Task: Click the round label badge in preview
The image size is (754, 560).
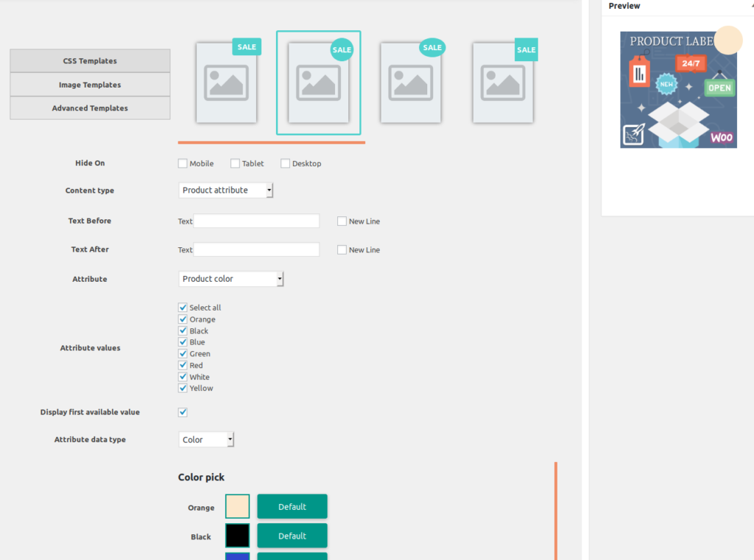Action: click(x=727, y=40)
